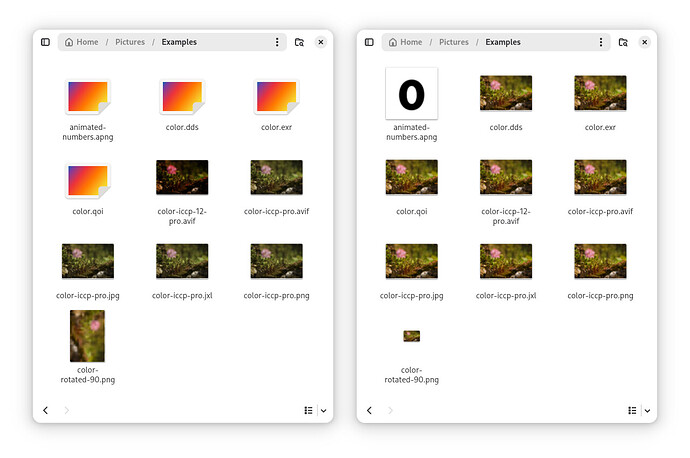The height and width of the screenshot is (458, 690).
Task: Navigate to Pictures in right window path bar
Action: tap(453, 42)
